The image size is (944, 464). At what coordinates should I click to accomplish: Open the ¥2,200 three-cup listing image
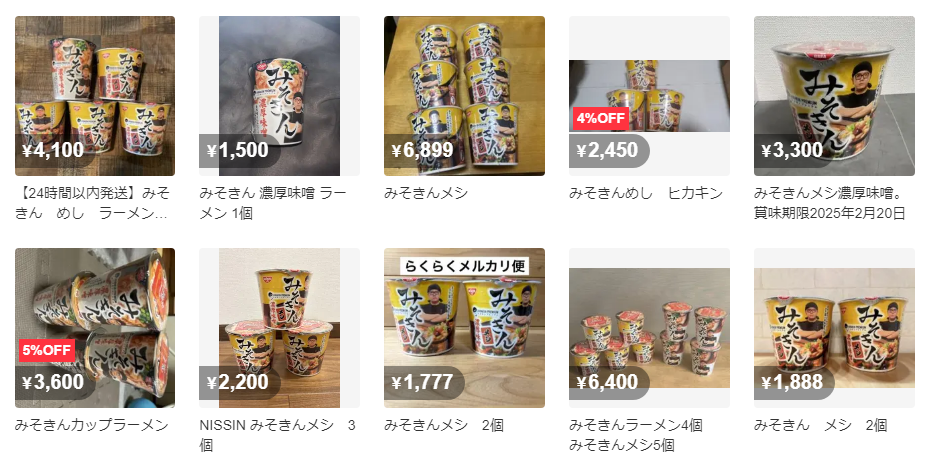[x=279, y=328]
